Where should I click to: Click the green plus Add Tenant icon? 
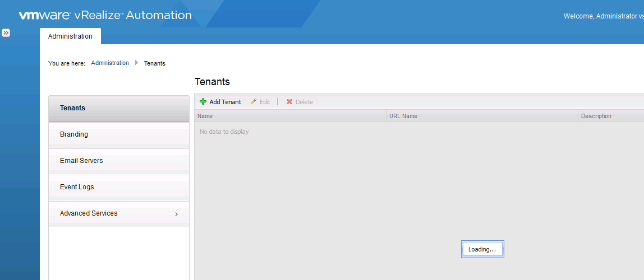click(x=203, y=102)
